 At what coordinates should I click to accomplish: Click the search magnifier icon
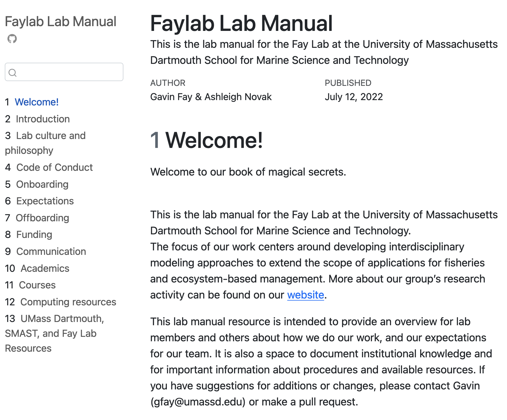point(12,72)
